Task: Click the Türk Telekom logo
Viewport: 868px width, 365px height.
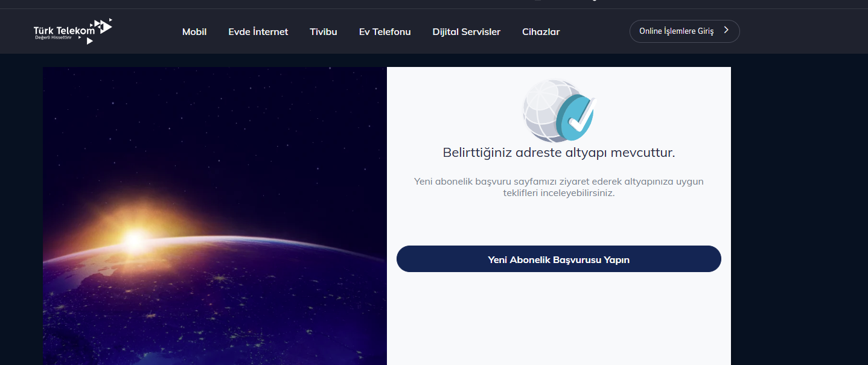Action: pyautogui.click(x=72, y=31)
